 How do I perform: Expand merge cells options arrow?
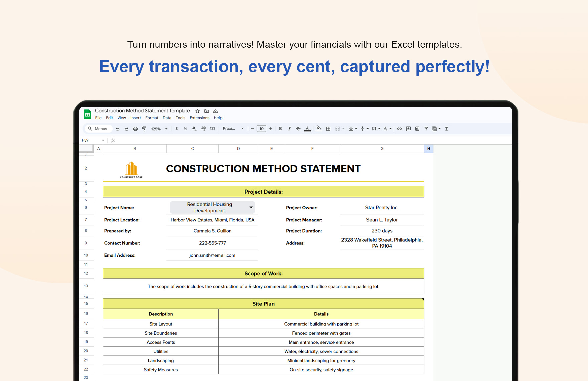[x=343, y=129]
